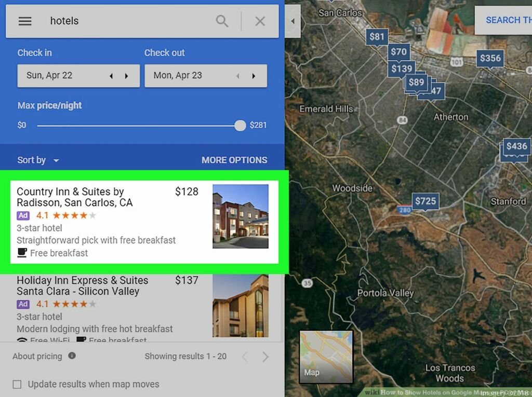The image size is (532, 397).
Task: Clear the hotels search with X
Action: click(x=260, y=21)
